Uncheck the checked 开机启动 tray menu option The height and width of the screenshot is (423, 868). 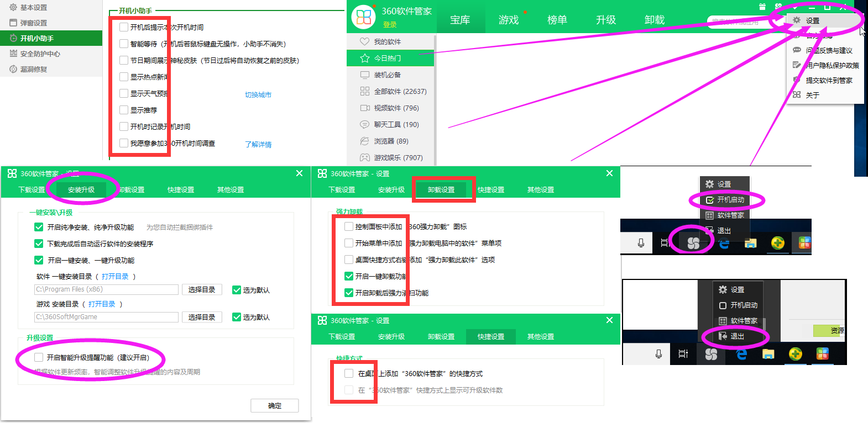pyautogui.click(x=710, y=200)
